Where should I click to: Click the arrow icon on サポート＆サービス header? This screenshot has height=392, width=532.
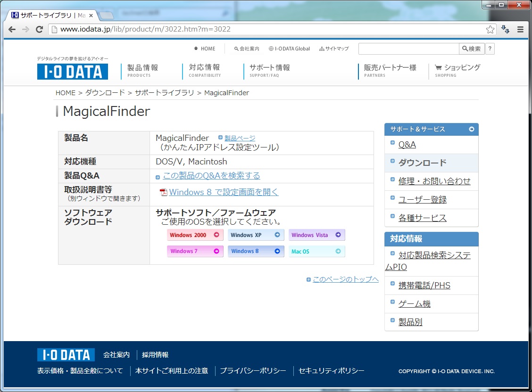(472, 129)
